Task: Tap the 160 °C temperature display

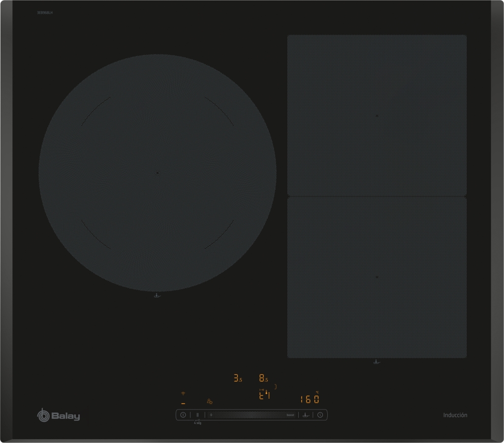Action: [x=309, y=399]
